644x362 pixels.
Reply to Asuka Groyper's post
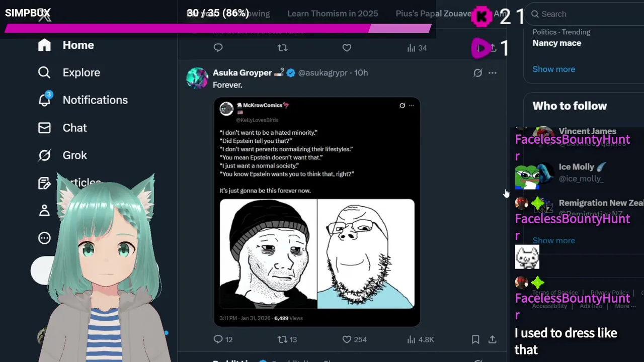[x=218, y=339]
